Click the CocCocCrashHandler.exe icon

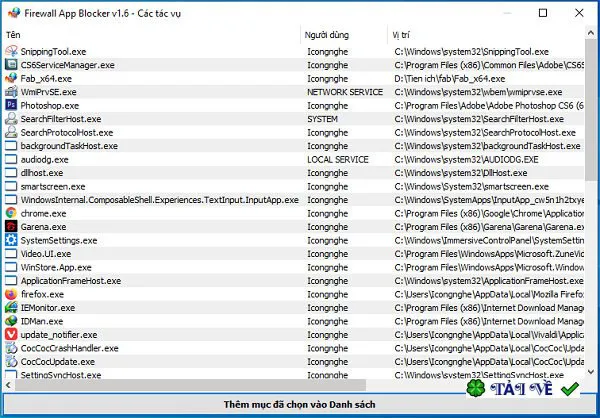click(11, 348)
